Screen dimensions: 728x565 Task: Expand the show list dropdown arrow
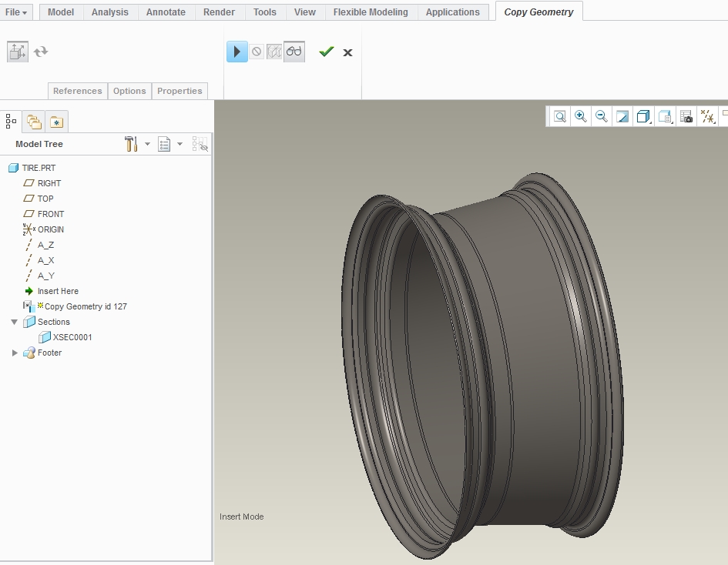[179, 144]
